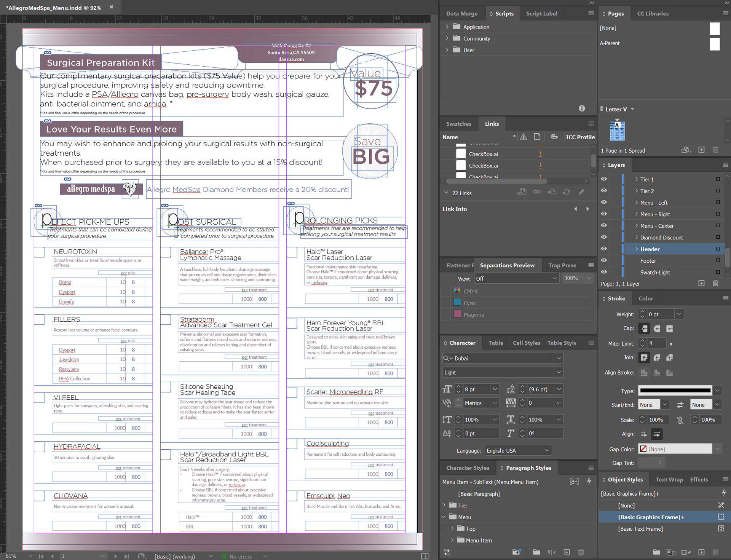The width and height of the screenshot is (731, 560).
Task: Hide the Menu - Center layer
Action: click(604, 225)
